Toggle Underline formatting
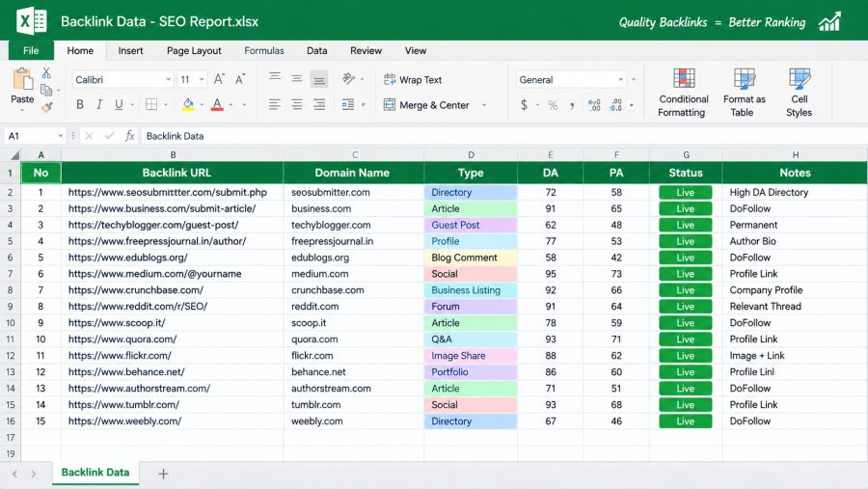The width and height of the screenshot is (868, 489). [x=119, y=104]
